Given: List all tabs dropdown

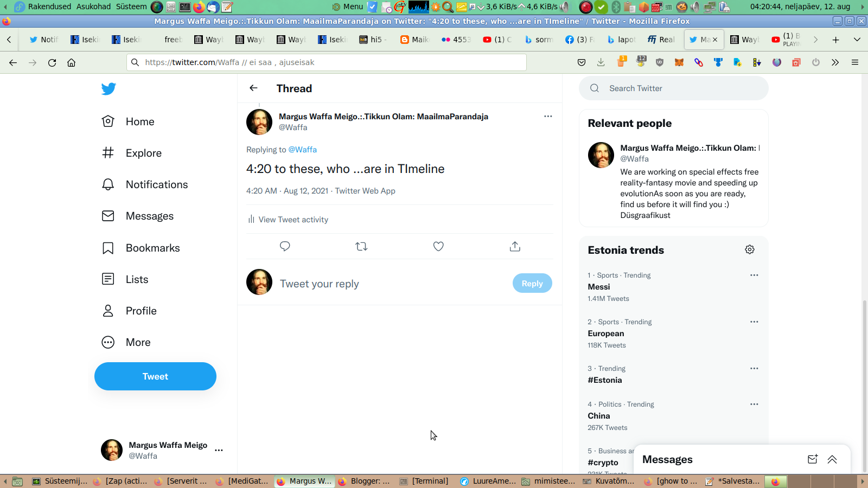Looking at the screenshot, I should coord(857,40).
